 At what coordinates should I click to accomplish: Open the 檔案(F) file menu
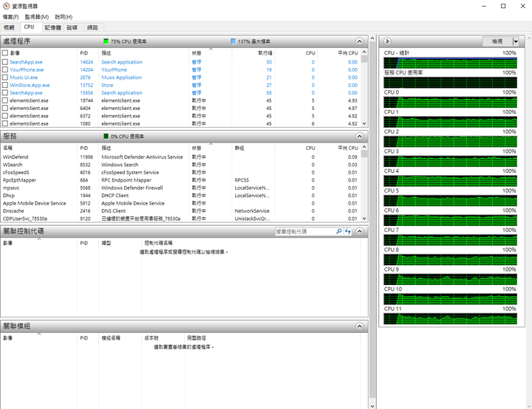(x=11, y=17)
